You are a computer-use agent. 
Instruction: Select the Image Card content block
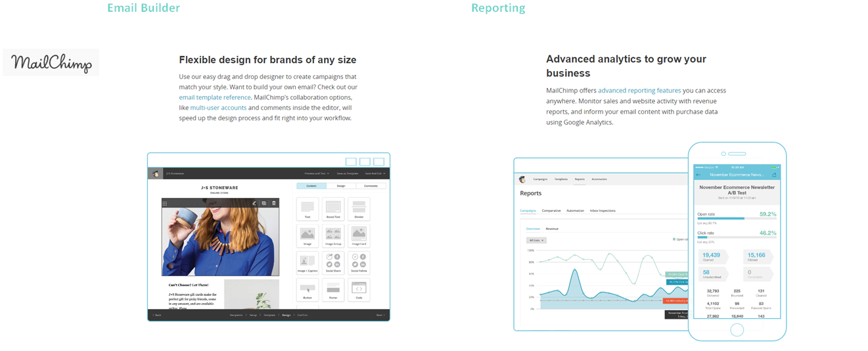tap(359, 236)
